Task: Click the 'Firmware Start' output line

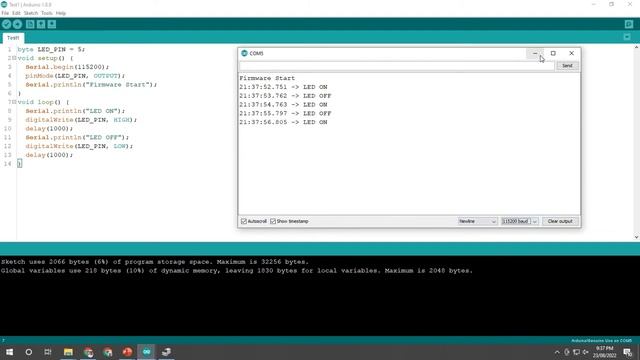Action: [267, 78]
